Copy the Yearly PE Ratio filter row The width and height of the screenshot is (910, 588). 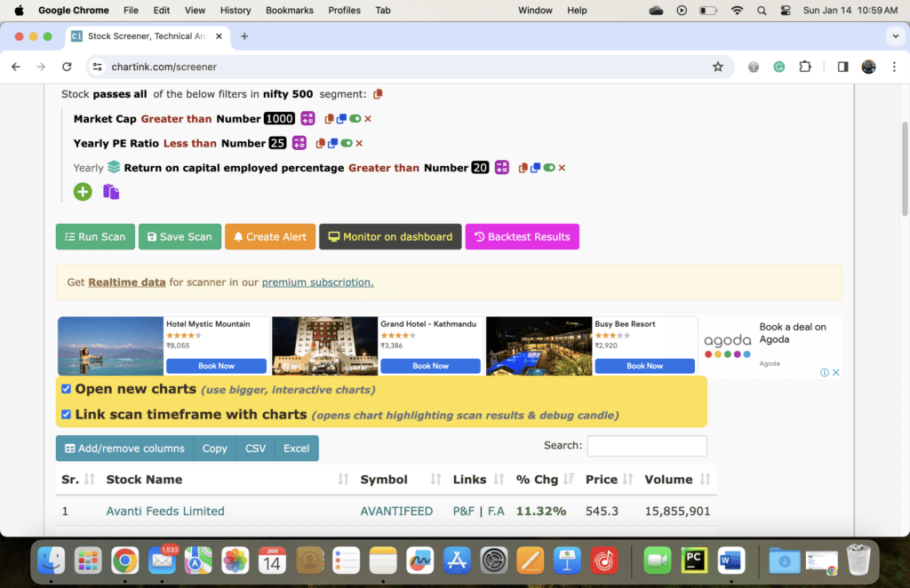click(x=320, y=143)
